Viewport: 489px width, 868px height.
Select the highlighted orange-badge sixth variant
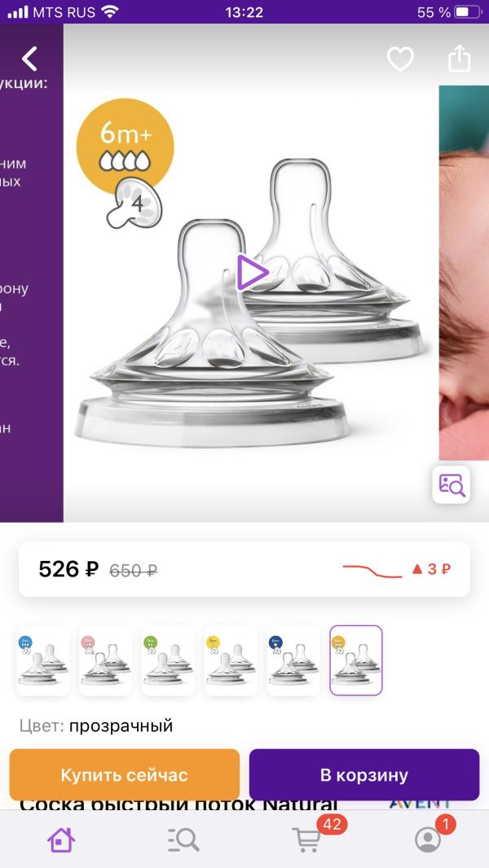pos(356,660)
